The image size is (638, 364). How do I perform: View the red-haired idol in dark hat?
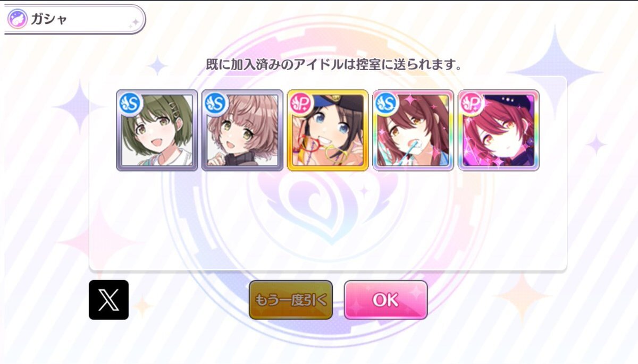click(x=499, y=130)
